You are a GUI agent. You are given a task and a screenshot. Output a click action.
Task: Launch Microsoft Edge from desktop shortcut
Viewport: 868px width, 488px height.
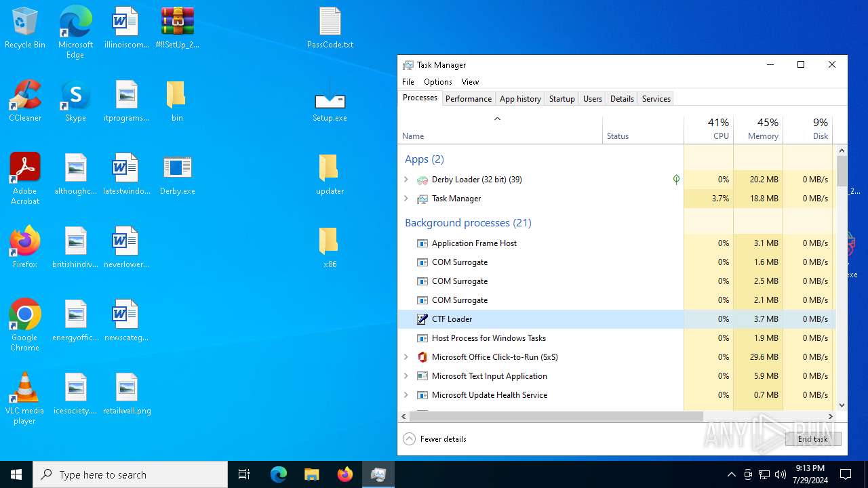click(75, 32)
